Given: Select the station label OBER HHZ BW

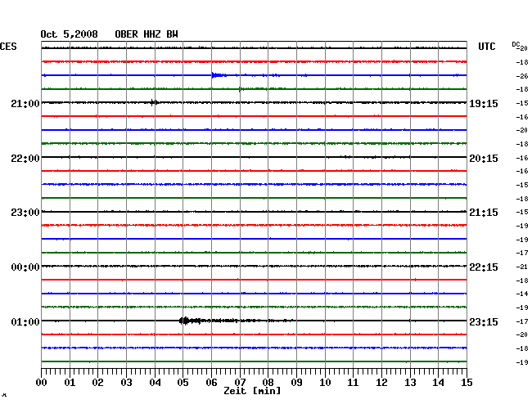Looking at the screenshot, I should 147,34.
